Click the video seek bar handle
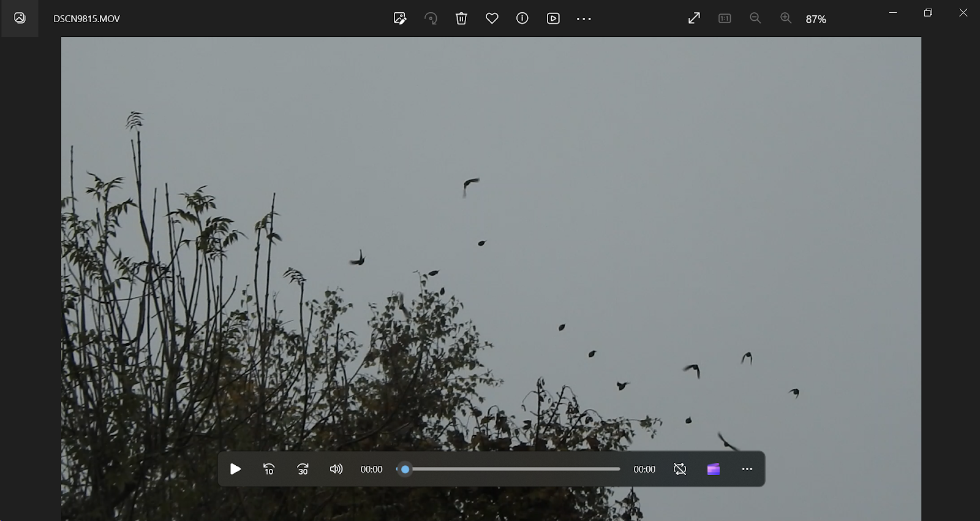The height and width of the screenshot is (521, 980). (x=405, y=469)
